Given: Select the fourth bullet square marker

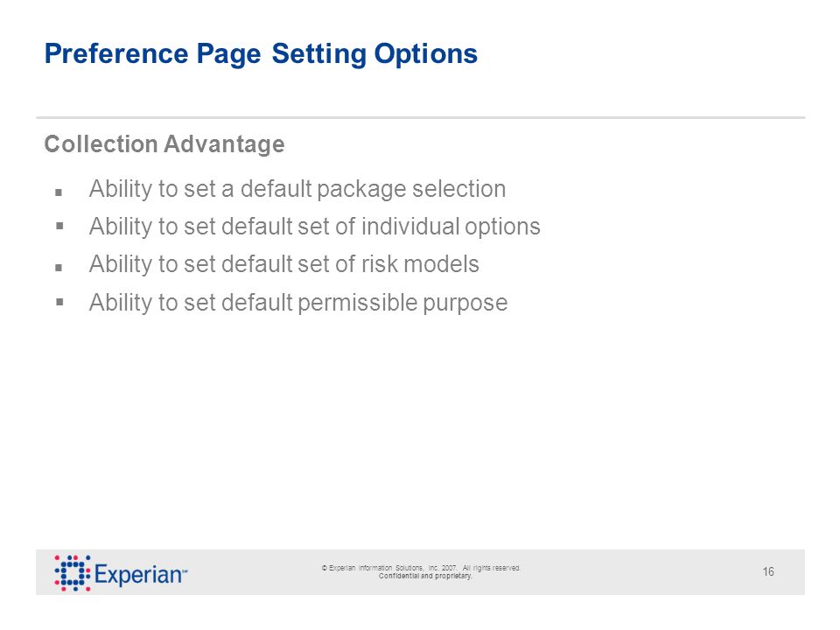Looking at the screenshot, I should [x=59, y=302].
